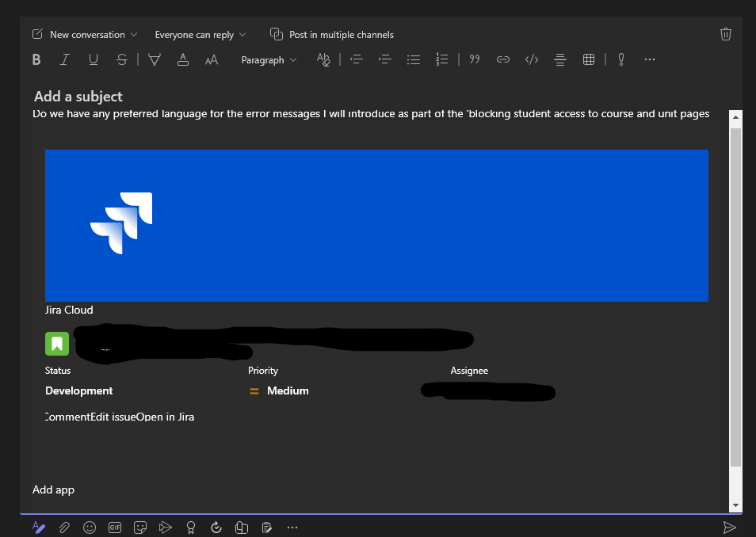This screenshot has width=756, height=537.
Task: Insert a hyperlink using the link icon
Action: pyautogui.click(x=503, y=59)
